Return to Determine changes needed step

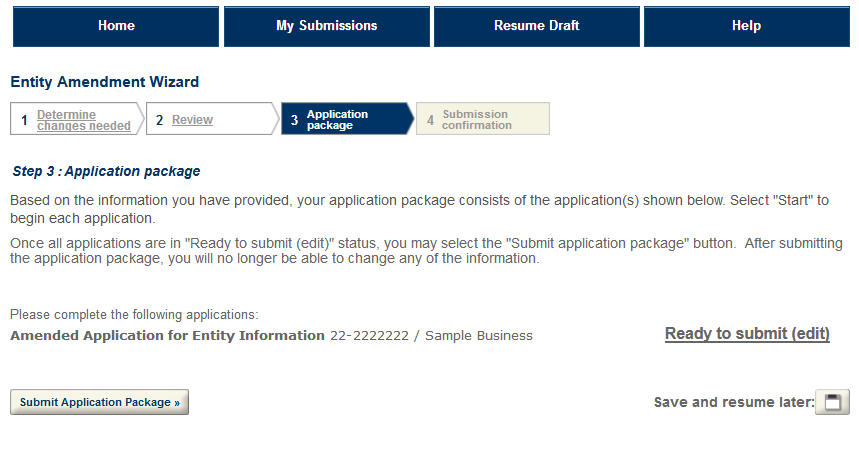tap(83, 120)
